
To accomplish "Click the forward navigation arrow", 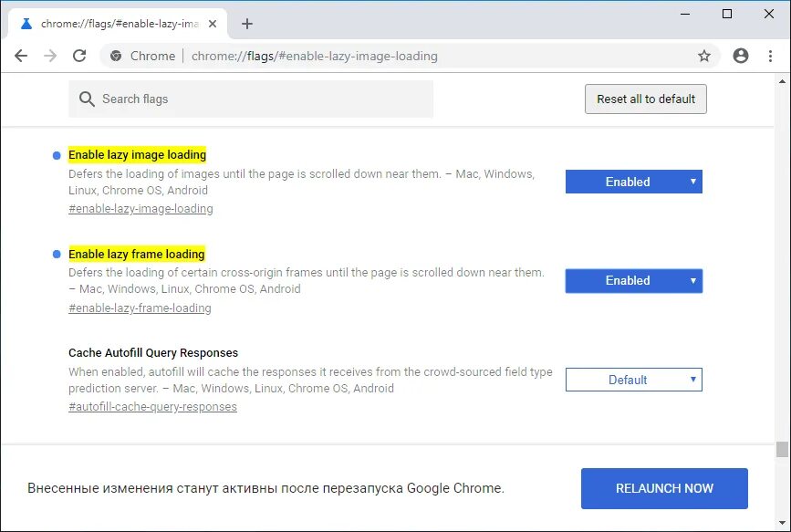I will tap(50, 56).
